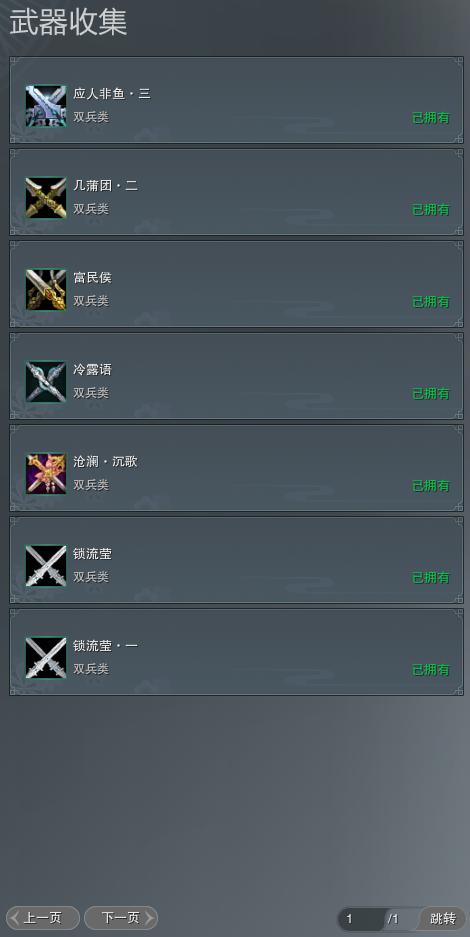Focus the page number input field
Viewport: 470px width, 937px height.
click(361, 918)
